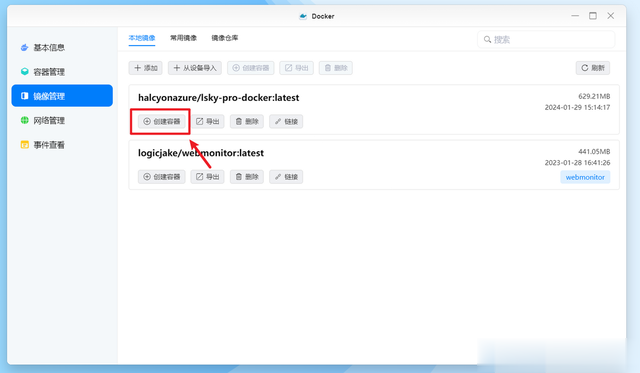Click 链接 for lsky-pro-docker image
Screen dimensions: 640x373
[286, 122]
